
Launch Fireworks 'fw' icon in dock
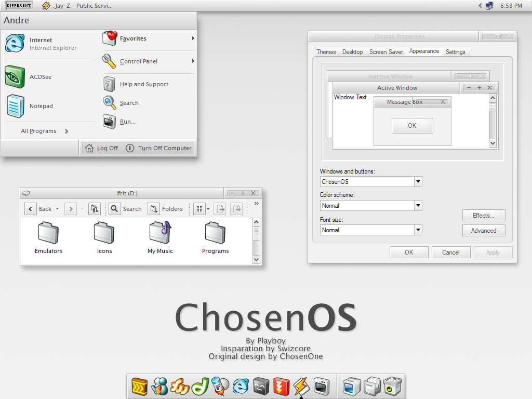coord(180,387)
